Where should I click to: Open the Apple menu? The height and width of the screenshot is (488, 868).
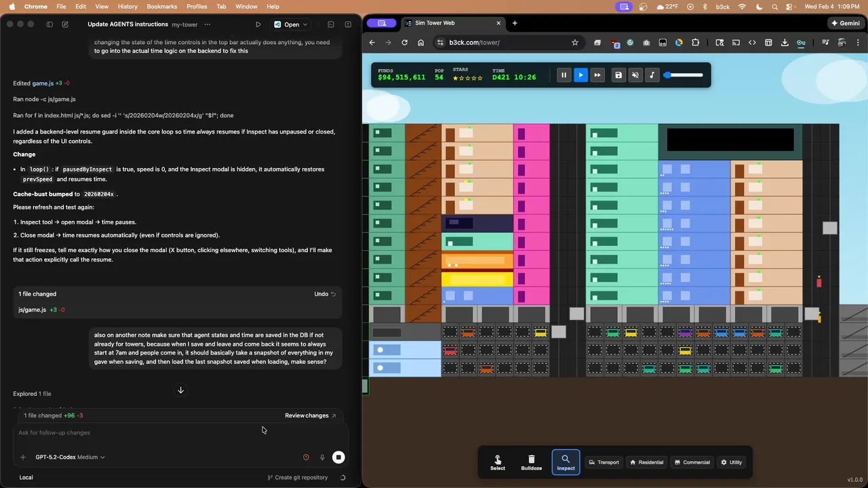click(x=12, y=6)
